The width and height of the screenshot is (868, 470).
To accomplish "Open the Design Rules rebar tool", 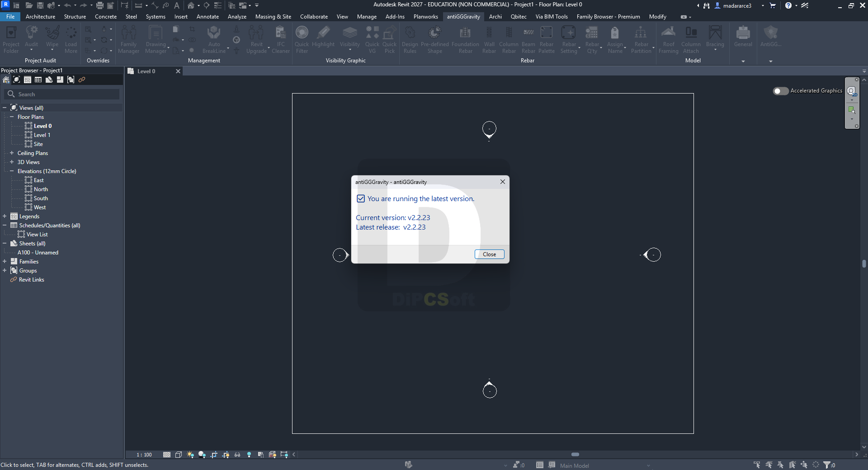I will (410, 39).
